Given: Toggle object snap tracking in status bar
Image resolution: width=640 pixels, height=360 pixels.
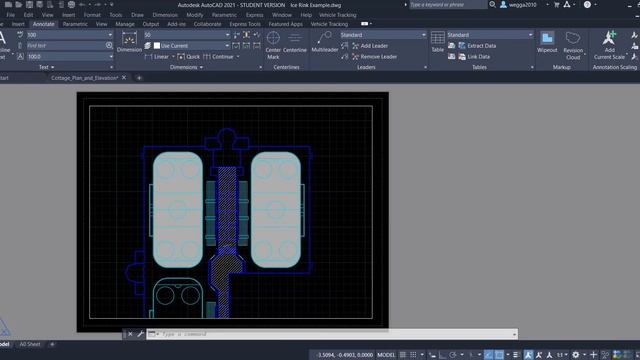Looking at the screenshot, I should pos(489,355).
